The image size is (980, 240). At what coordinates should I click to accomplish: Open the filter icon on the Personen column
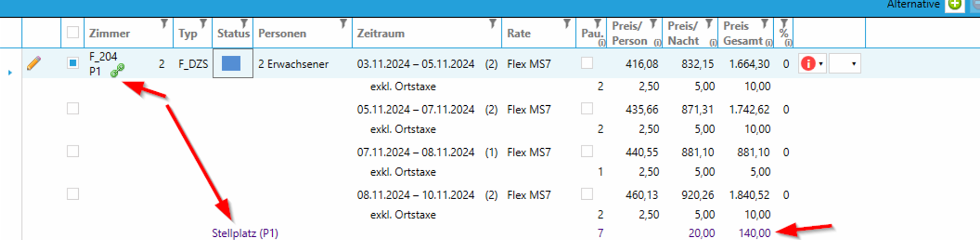click(343, 24)
